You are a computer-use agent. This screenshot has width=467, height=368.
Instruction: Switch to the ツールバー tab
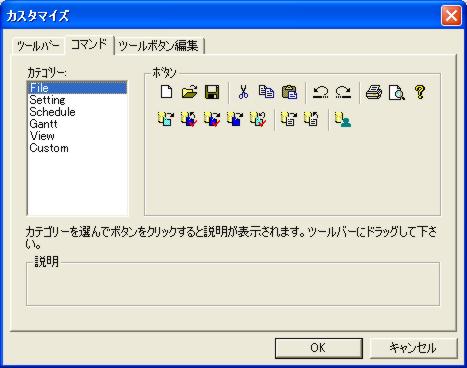coord(38,46)
